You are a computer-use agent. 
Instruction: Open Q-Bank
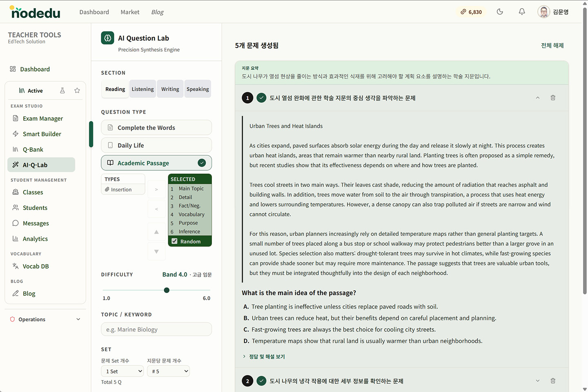(x=41, y=149)
